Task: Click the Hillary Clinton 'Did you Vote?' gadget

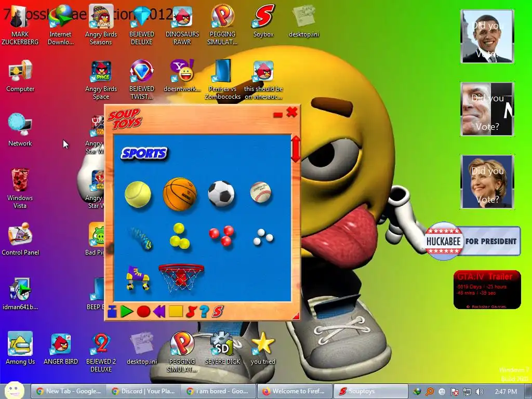Action: click(487, 182)
